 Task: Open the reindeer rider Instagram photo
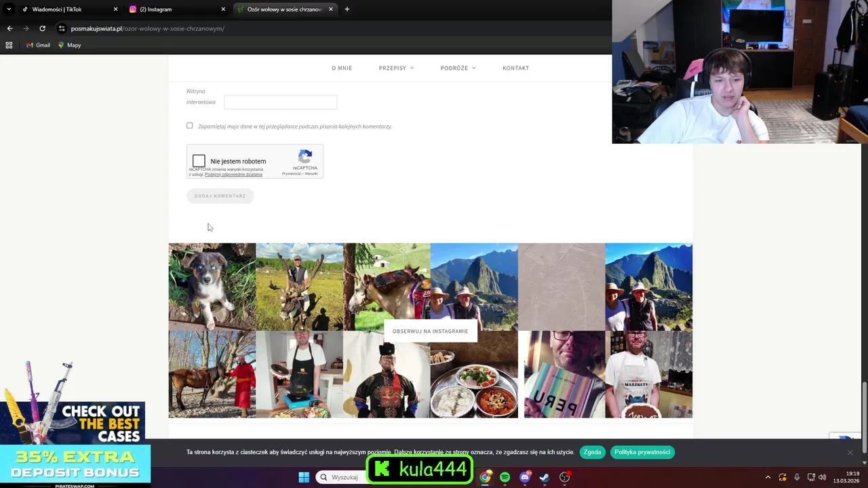pyautogui.click(x=300, y=287)
